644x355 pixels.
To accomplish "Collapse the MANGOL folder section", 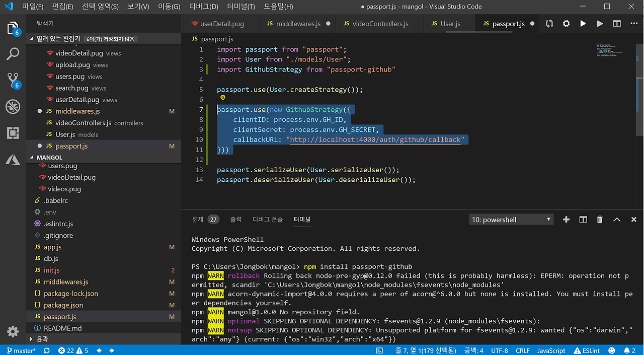I will (49, 158).
